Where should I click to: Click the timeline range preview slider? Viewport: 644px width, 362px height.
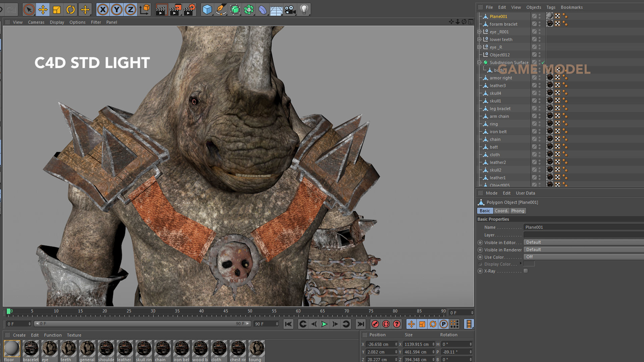click(x=143, y=324)
